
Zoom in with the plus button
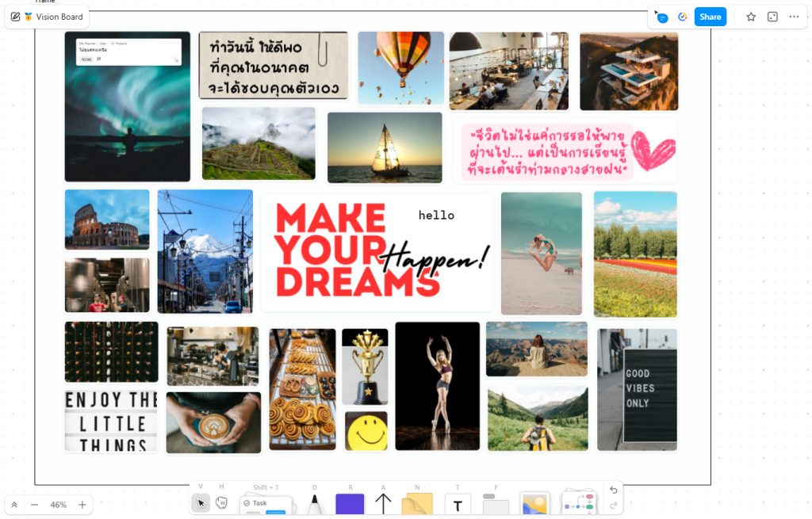82,505
